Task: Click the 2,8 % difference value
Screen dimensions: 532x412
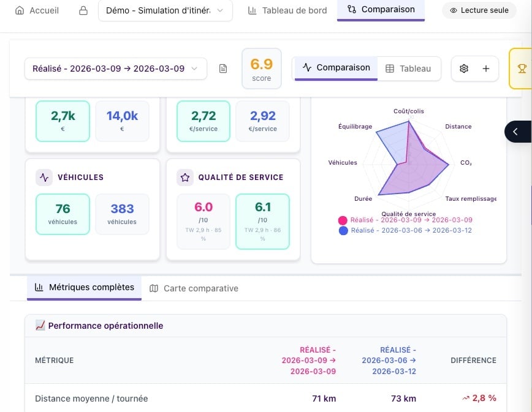Action: [479, 398]
